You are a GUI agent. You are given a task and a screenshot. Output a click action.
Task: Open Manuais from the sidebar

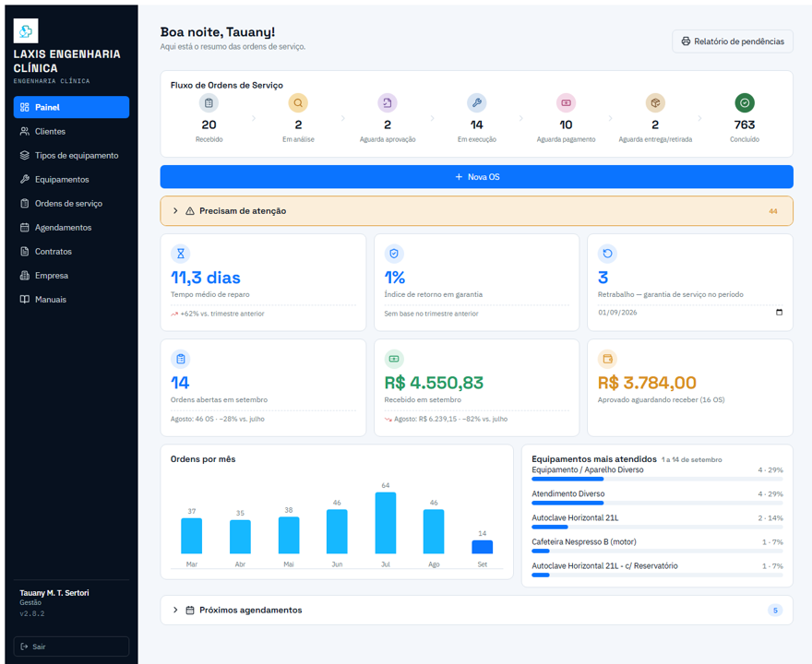coord(71,299)
